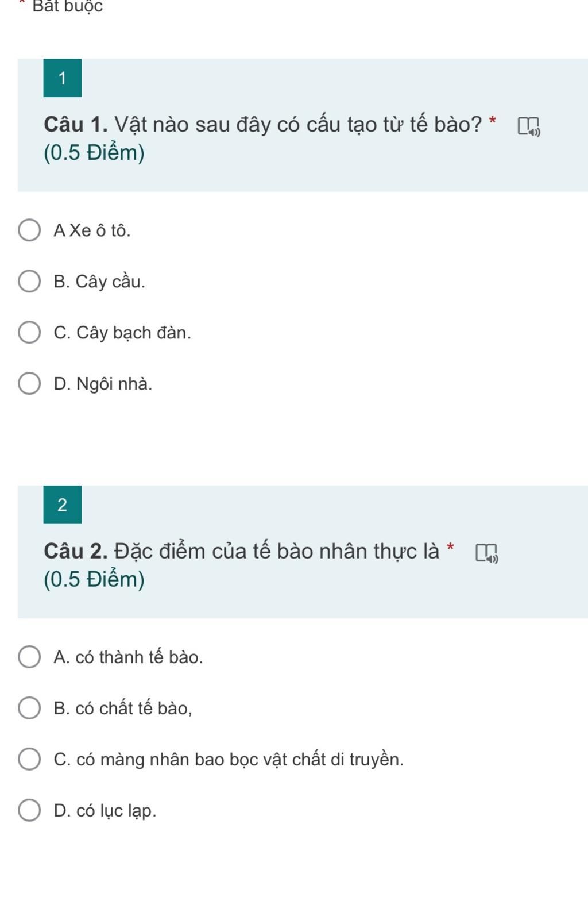Click question number 2 badge
Screen dimensions: 588x897
click(63, 505)
